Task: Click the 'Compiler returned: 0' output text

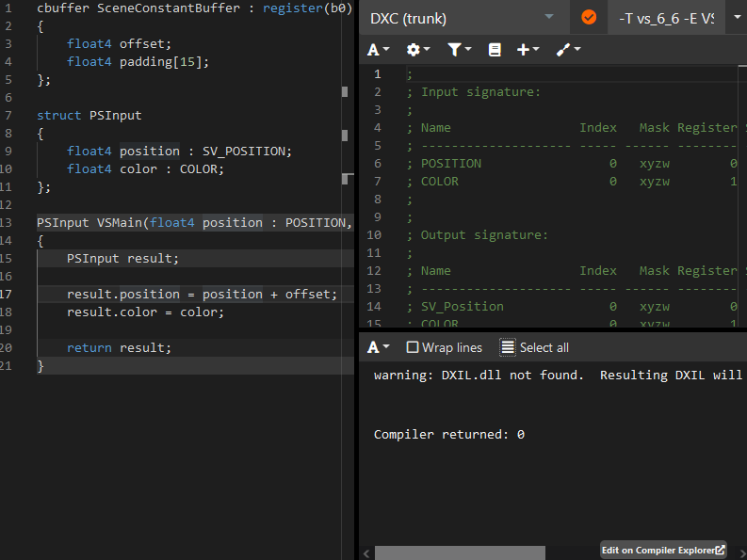Action: coord(448,434)
